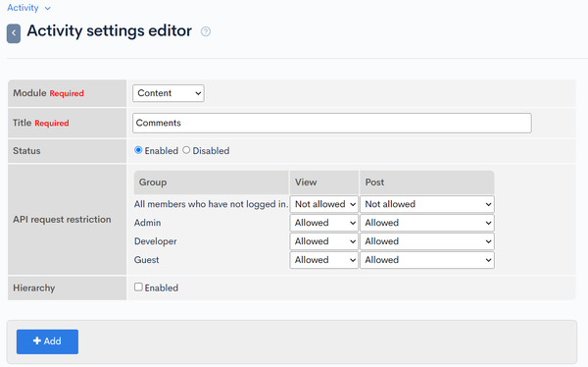Click the 'All members who have not logged in.' label
588x367 pixels.
click(x=211, y=204)
